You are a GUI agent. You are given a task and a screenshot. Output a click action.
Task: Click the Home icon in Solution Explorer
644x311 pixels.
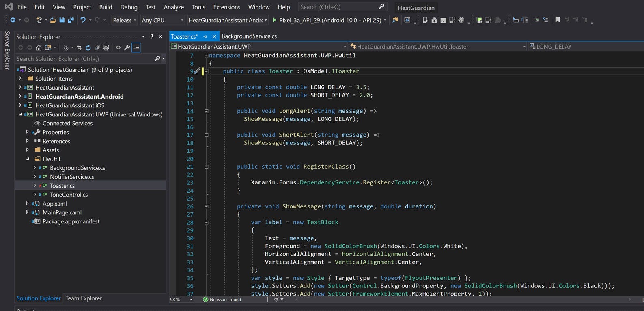tap(39, 47)
